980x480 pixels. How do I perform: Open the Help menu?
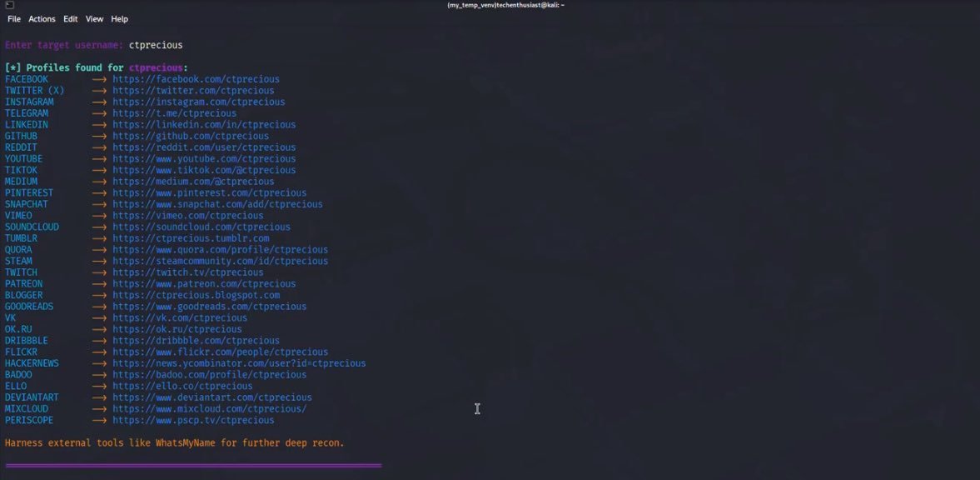tap(119, 19)
